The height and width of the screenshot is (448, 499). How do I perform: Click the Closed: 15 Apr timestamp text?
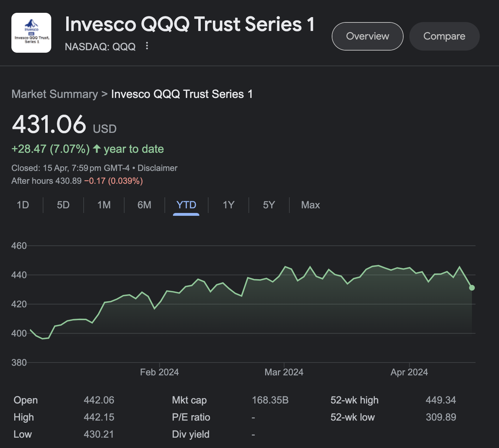click(x=70, y=168)
